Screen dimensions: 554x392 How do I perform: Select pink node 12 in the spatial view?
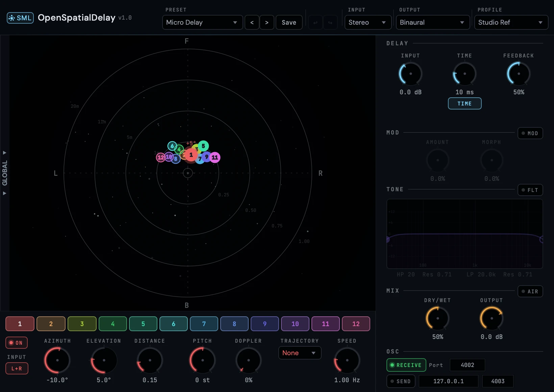160,157
